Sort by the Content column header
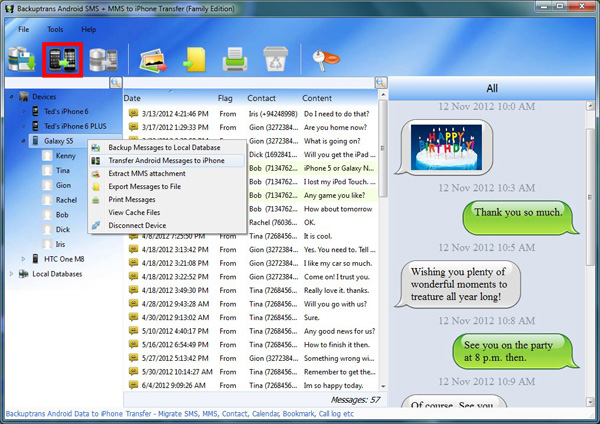Screen dimensions: 600x424 point(317,98)
